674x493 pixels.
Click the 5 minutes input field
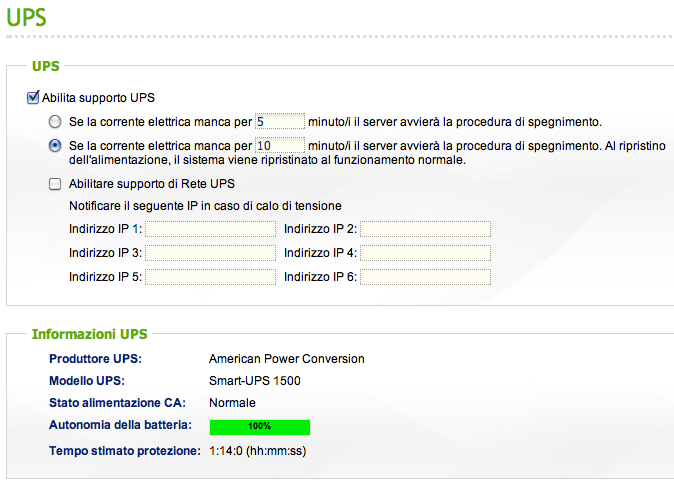click(x=279, y=122)
